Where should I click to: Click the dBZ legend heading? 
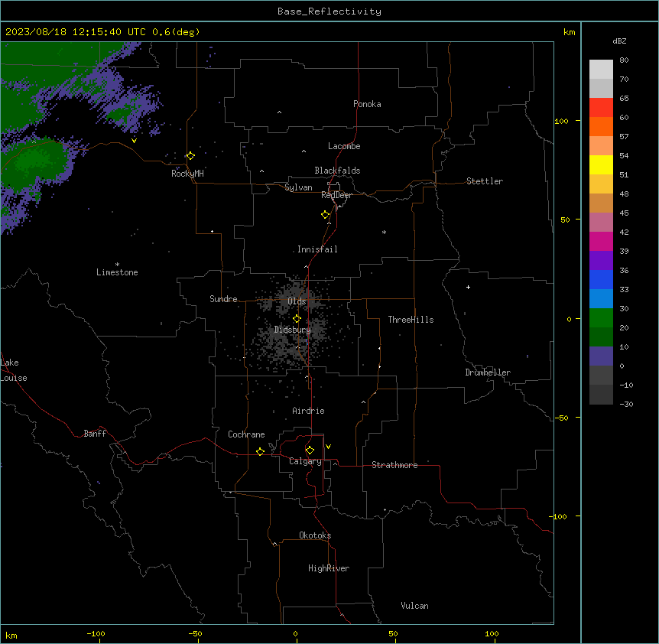coord(619,41)
